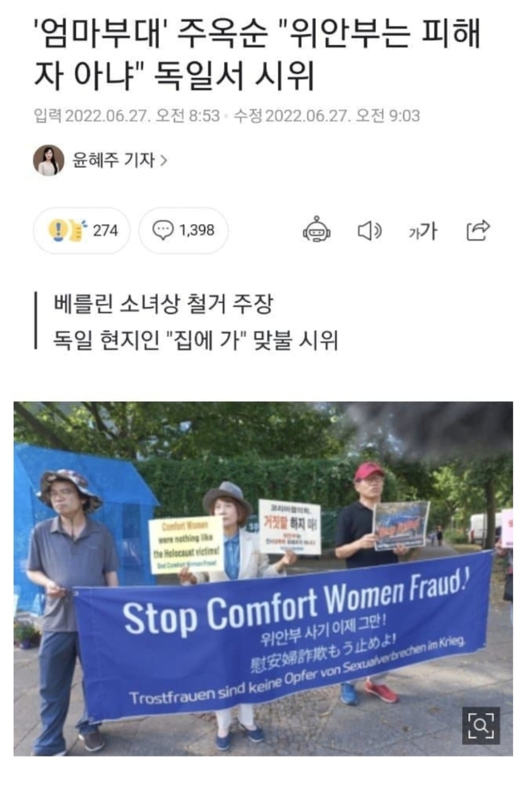Open reporter 윤혜주's profile photo
This screenshot has height=801, width=532.
pos(48,160)
